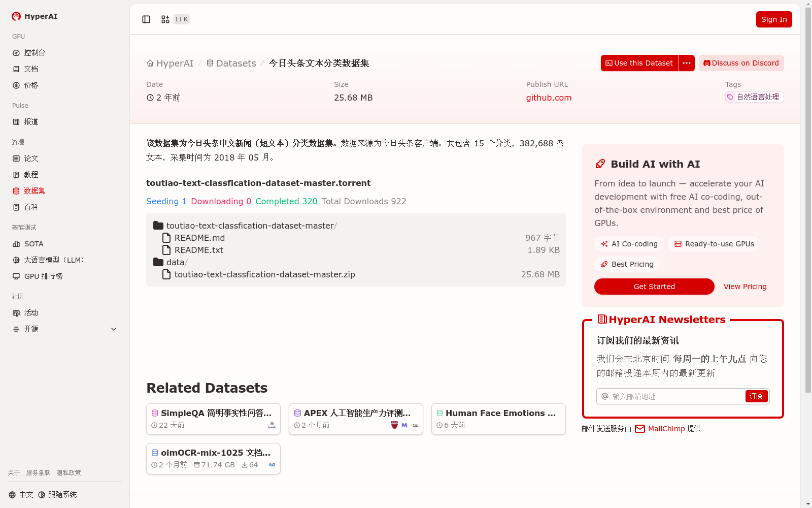The height and width of the screenshot is (508, 812).
Task: Click the toutiao master folder icon
Action: pyautogui.click(x=158, y=226)
